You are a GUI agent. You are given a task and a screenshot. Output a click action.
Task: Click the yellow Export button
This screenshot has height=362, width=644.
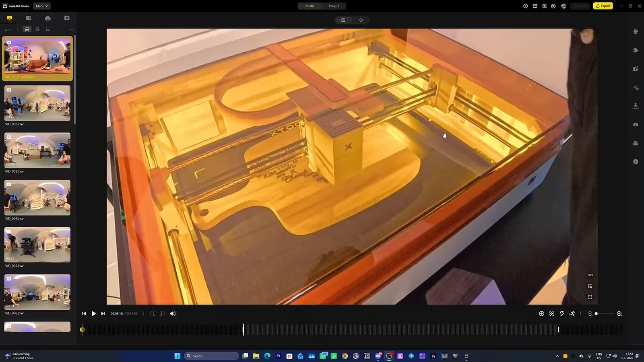click(x=603, y=6)
